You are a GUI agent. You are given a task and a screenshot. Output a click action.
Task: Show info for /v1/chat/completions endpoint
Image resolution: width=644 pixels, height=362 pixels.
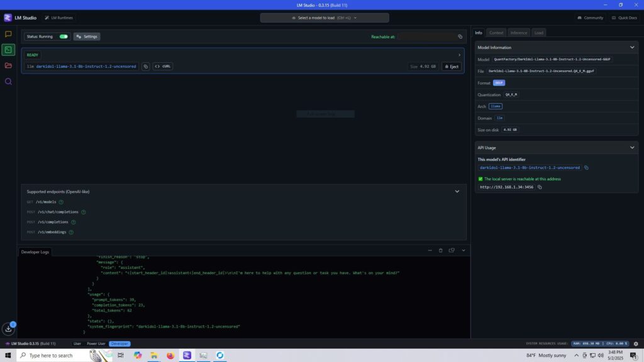pos(84,212)
